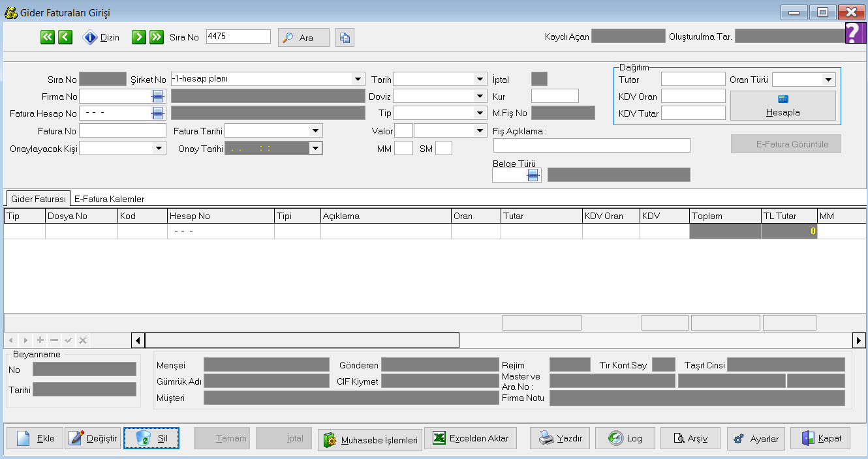Click Dağıtım Tutar input field

693,79
